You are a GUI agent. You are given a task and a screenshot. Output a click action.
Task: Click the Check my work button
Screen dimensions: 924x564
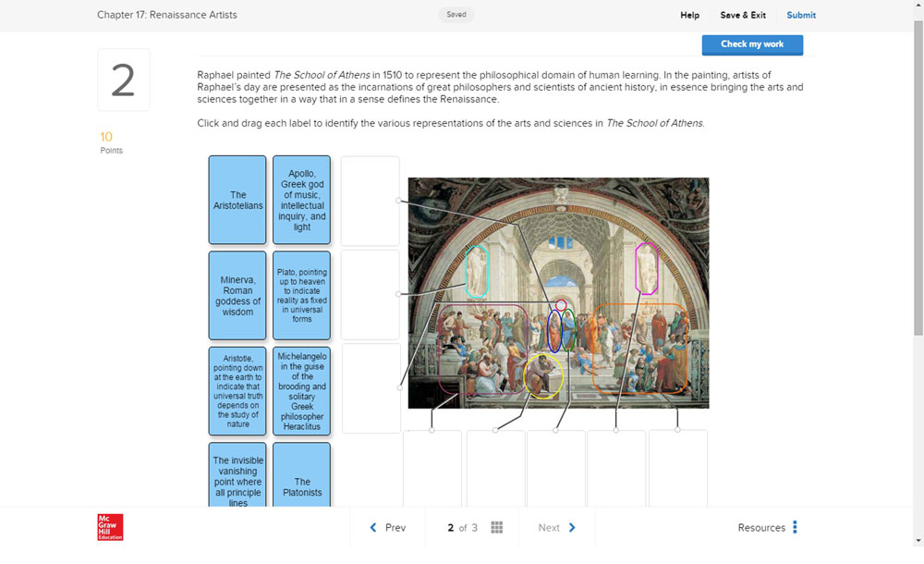click(x=752, y=44)
